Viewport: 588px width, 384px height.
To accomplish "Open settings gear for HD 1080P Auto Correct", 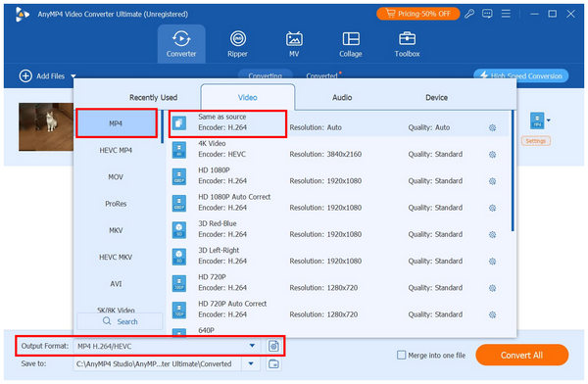I will [492, 208].
